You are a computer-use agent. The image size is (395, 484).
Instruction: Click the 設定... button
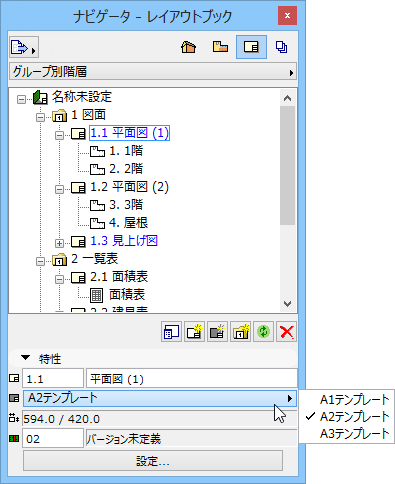153,461
